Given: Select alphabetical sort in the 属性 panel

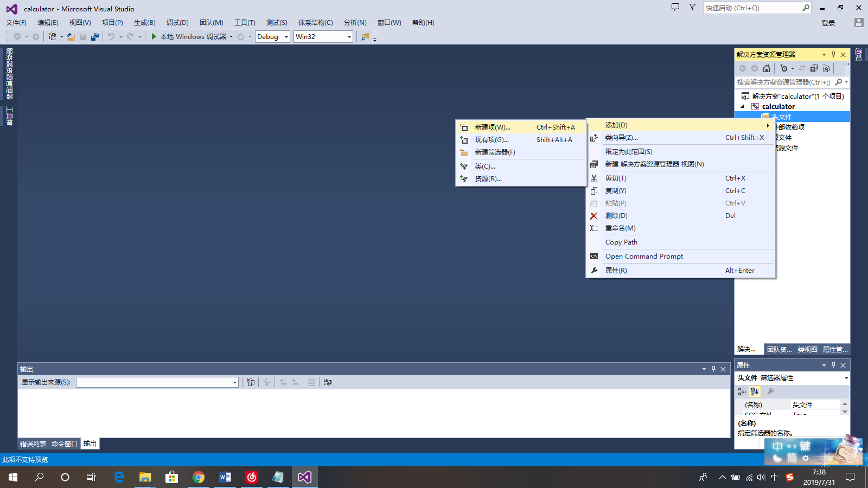Looking at the screenshot, I should tap(754, 391).
